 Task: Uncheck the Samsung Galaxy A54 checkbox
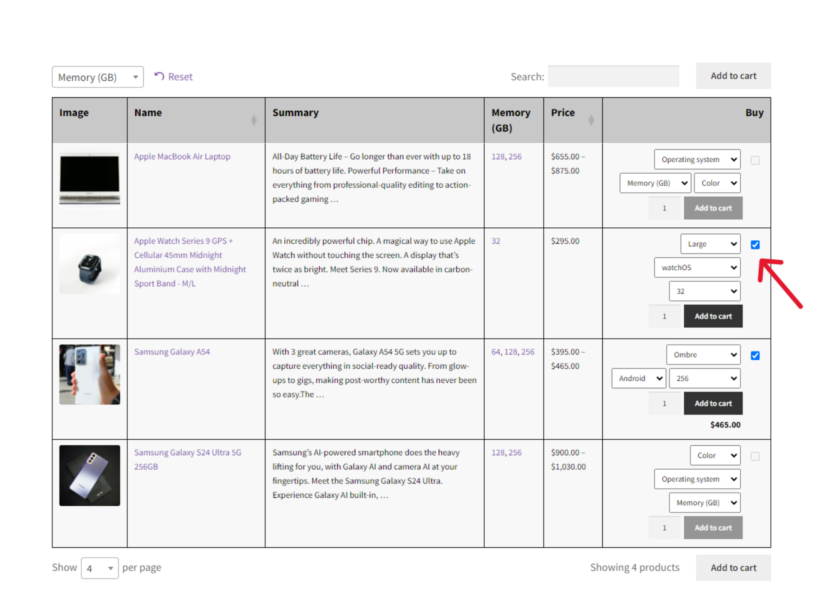point(755,355)
